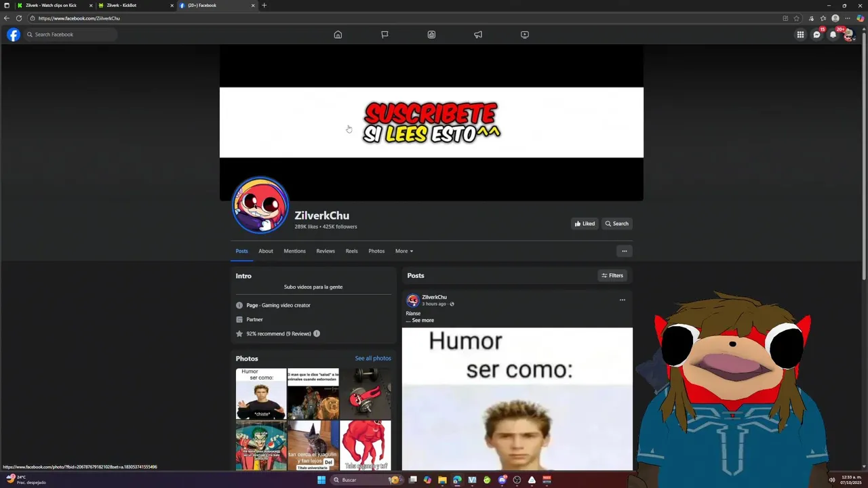Open the page three-dot options button
Viewport: 868px width, 488px height.
pyautogui.click(x=625, y=251)
